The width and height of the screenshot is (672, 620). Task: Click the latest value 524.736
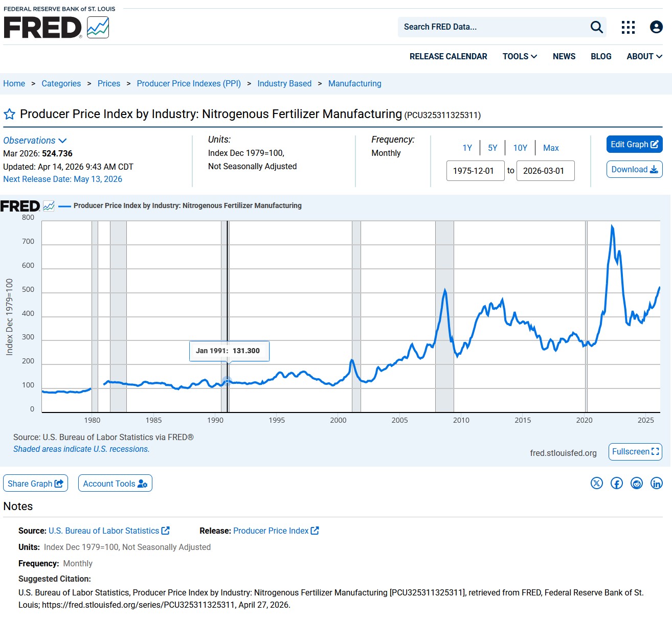click(x=57, y=153)
